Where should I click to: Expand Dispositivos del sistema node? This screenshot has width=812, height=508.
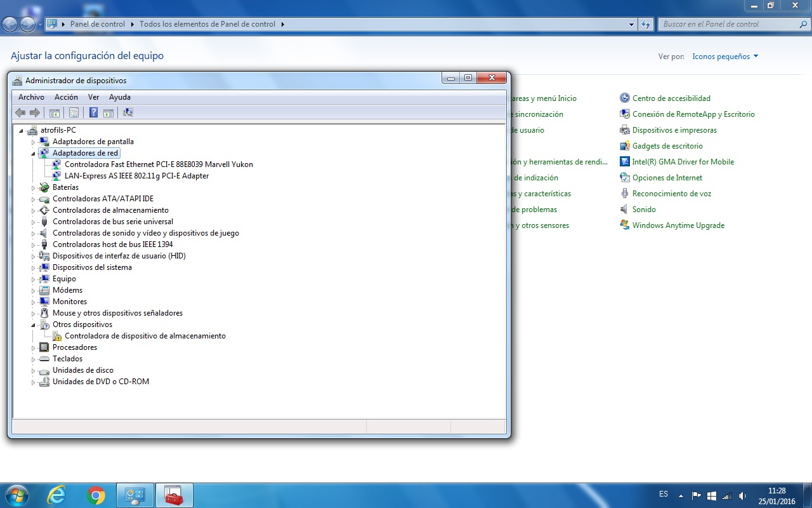pyautogui.click(x=34, y=267)
